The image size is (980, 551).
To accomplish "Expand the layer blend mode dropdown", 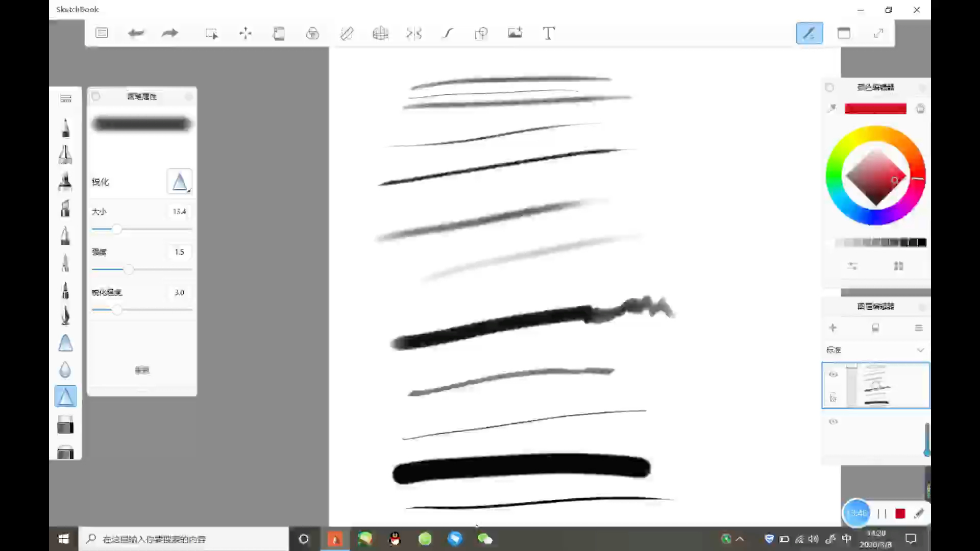I will [920, 350].
